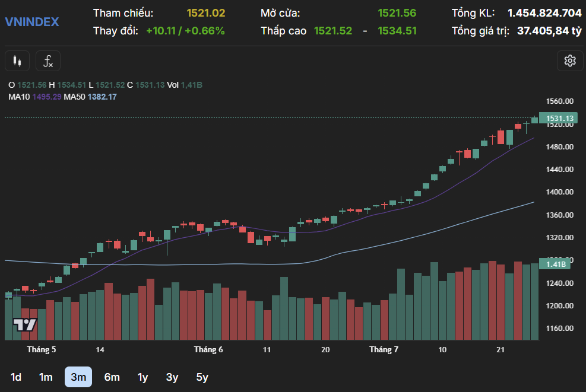This screenshot has height=392, width=586.
Task: Click the Tháng 7 date axis label
Action: tap(384, 350)
